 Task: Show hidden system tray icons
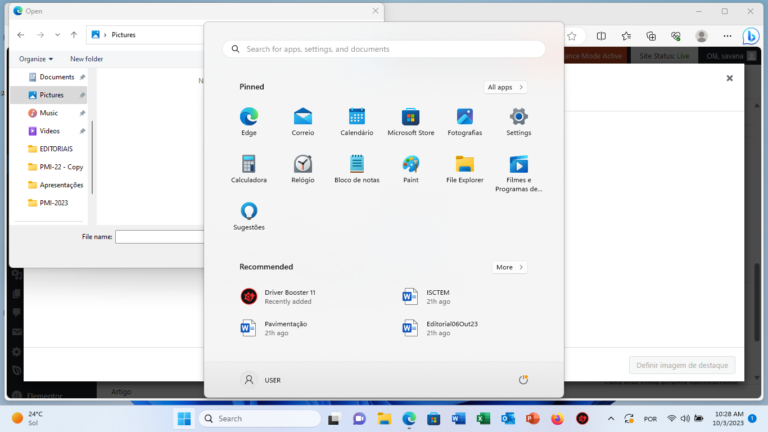click(x=611, y=418)
